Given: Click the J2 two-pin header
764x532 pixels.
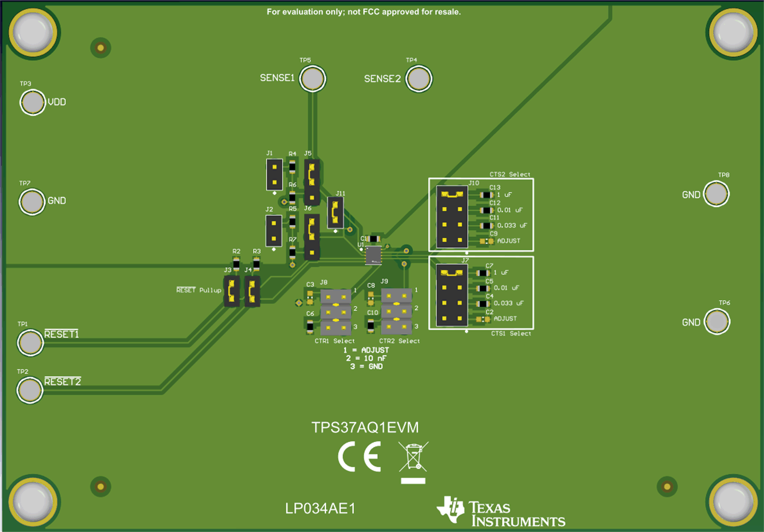Looking at the screenshot, I should [x=274, y=231].
